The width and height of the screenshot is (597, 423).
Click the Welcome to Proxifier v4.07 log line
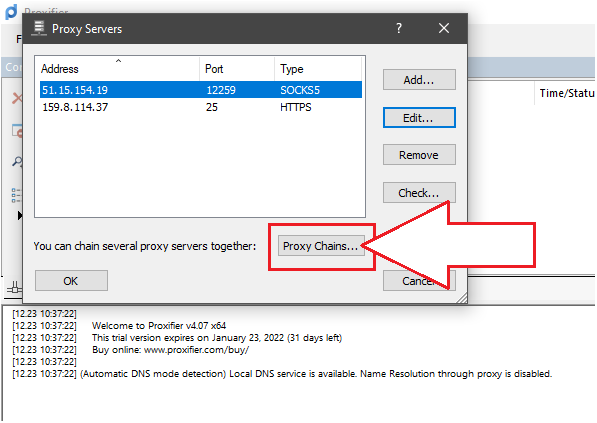coord(159,326)
